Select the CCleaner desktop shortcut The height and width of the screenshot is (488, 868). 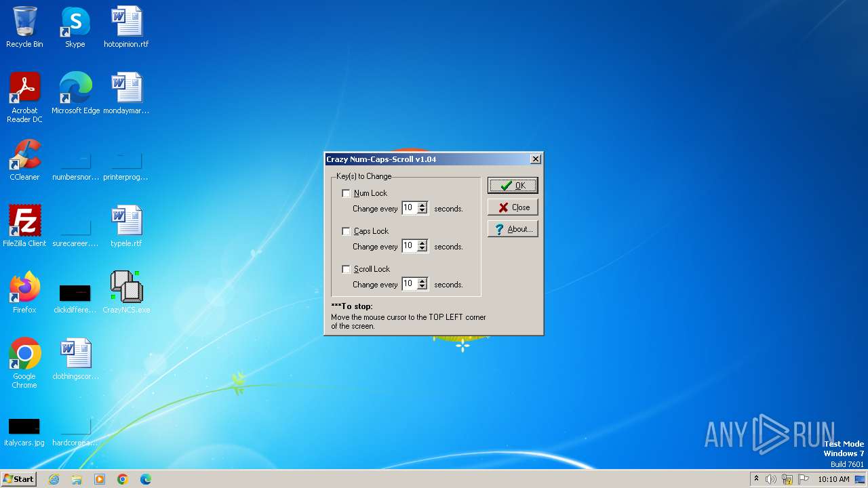coord(24,160)
